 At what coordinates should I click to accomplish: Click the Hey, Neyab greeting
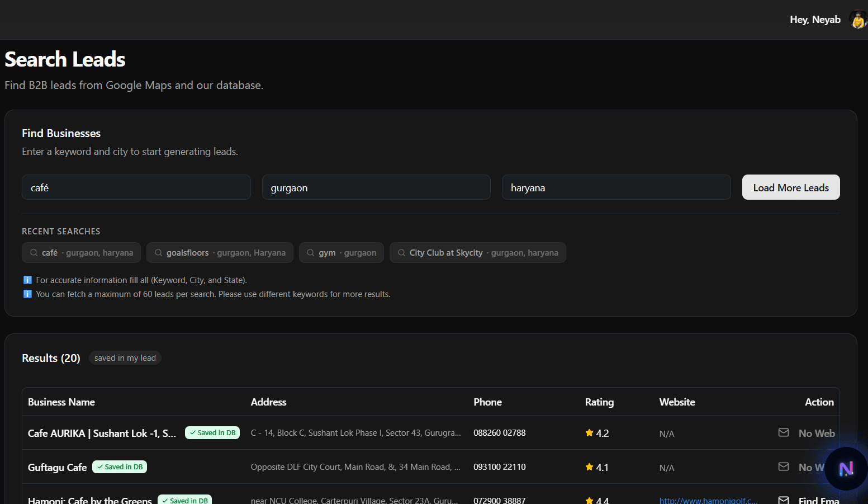pos(815,20)
